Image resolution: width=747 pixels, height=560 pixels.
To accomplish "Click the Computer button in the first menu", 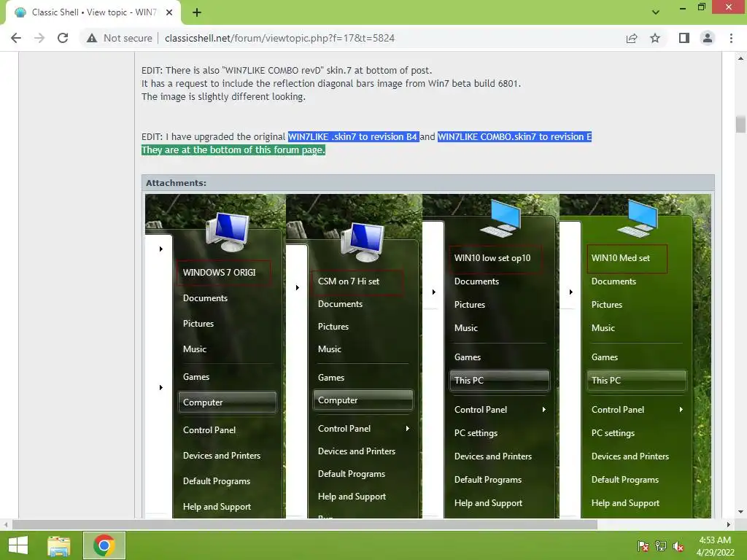I will coord(228,402).
